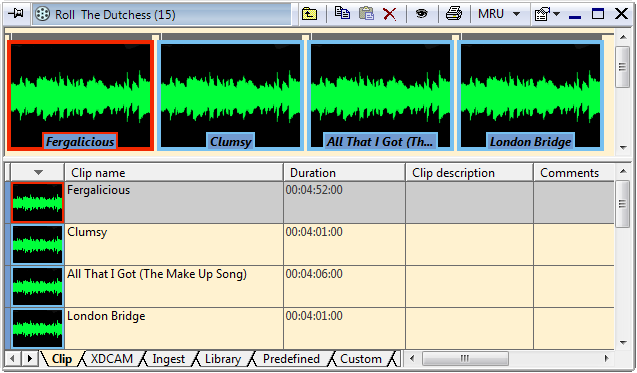This screenshot has width=637, height=373.
Task: Click the All That I Got row thumbnail
Action: click(37, 286)
